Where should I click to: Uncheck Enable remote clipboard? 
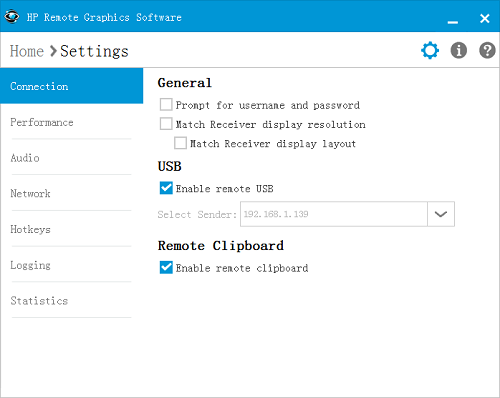(x=166, y=267)
